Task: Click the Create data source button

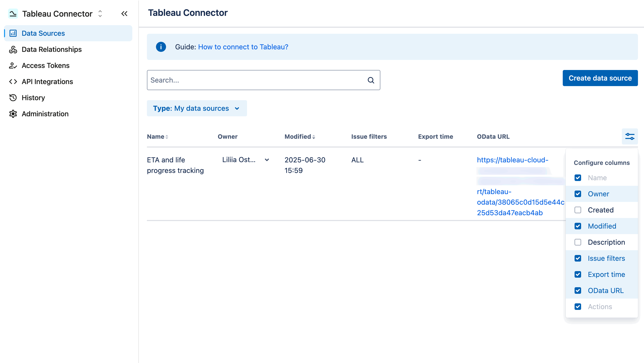Action: 600,78
